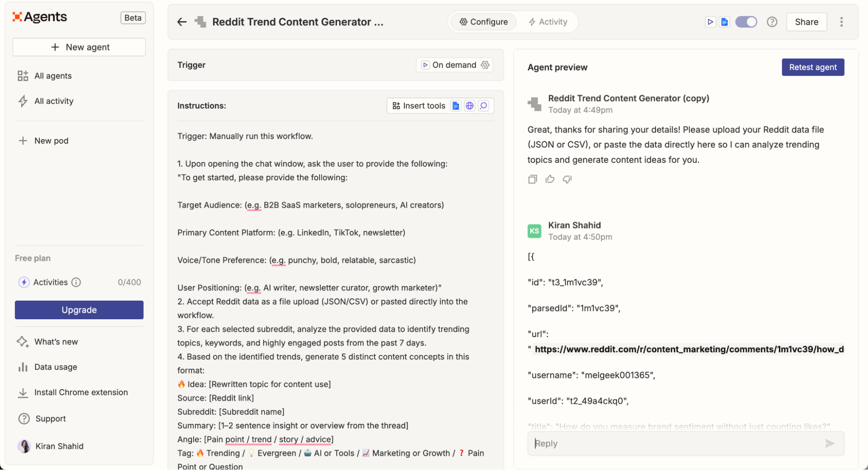This screenshot has height=470, width=868.
Task: Select the Configure tab
Action: tap(483, 22)
